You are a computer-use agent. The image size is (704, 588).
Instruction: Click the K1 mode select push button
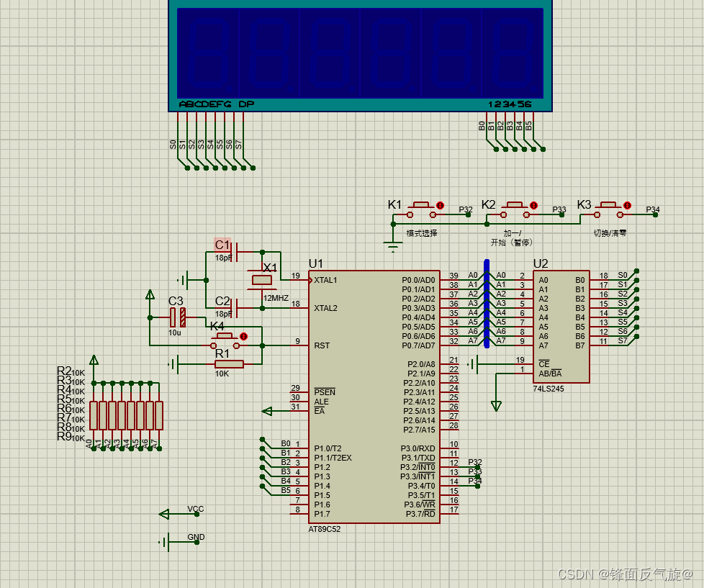click(421, 210)
